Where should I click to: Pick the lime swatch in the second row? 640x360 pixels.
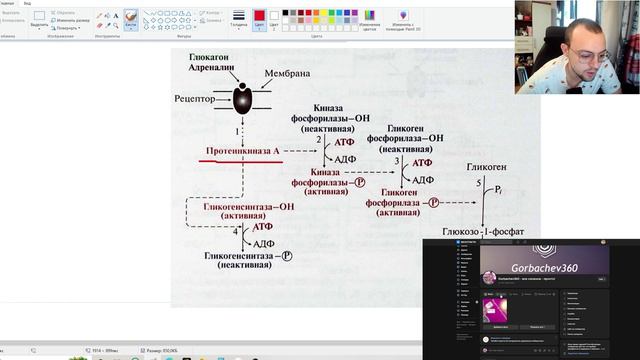point(332,20)
